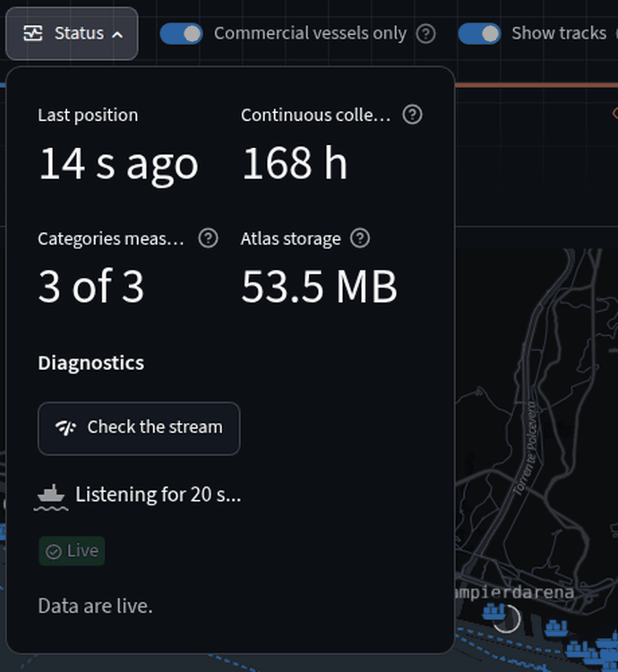618x672 pixels.
Task: Select vessel marker with the loading ring
Action: pos(494,611)
